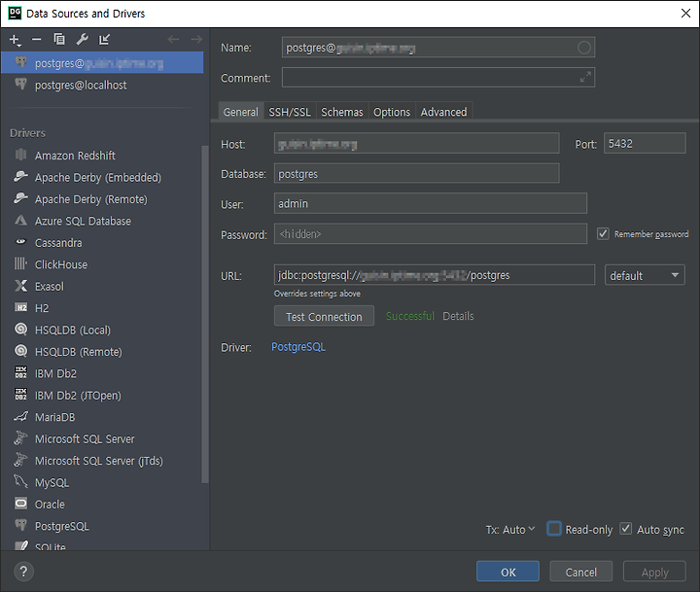The height and width of the screenshot is (592, 700).
Task: Switch to the SSH/SSL tab
Action: pyautogui.click(x=290, y=112)
